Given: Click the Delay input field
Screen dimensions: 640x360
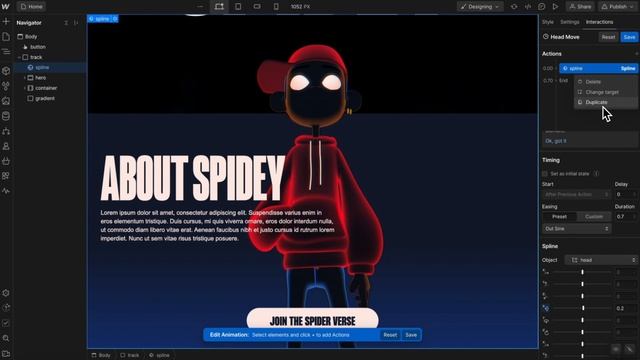Looking at the screenshot, I should 626,195.
